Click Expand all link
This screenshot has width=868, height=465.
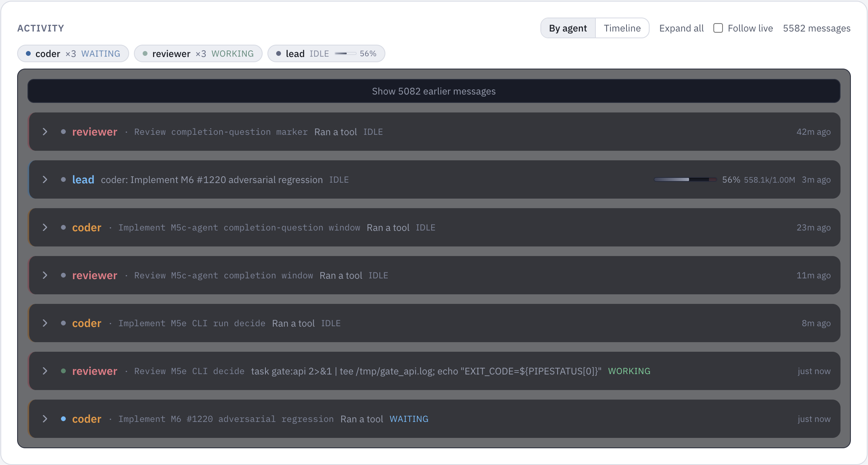pos(681,28)
